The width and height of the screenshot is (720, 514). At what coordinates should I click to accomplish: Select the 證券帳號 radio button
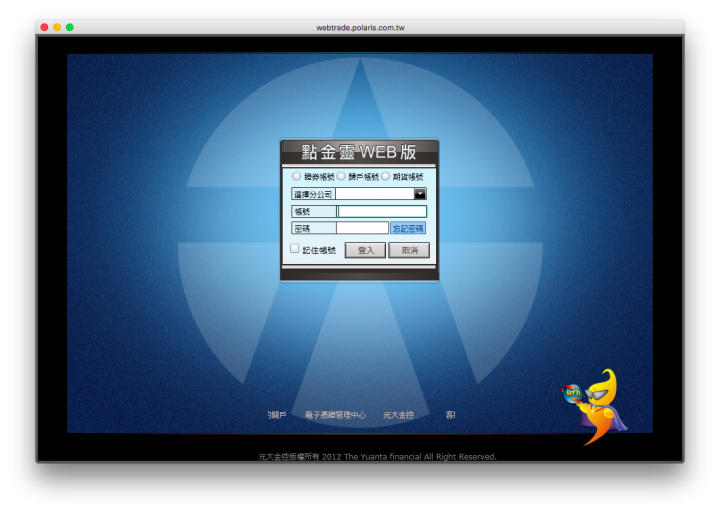tap(296, 176)
